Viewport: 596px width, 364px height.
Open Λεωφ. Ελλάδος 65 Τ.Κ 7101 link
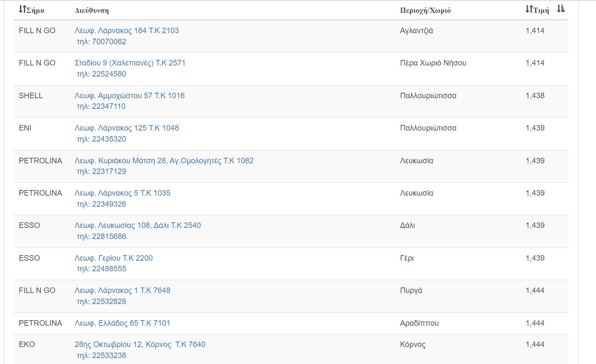(122, 323)
